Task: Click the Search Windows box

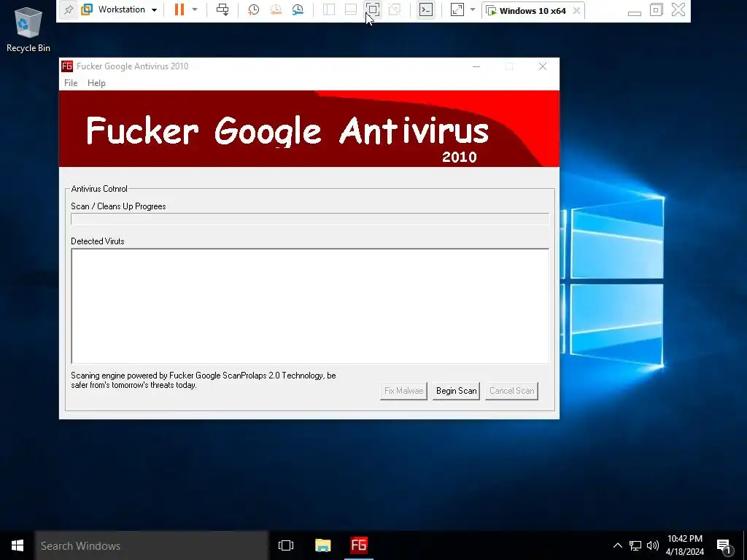Action: coord(152,545)
